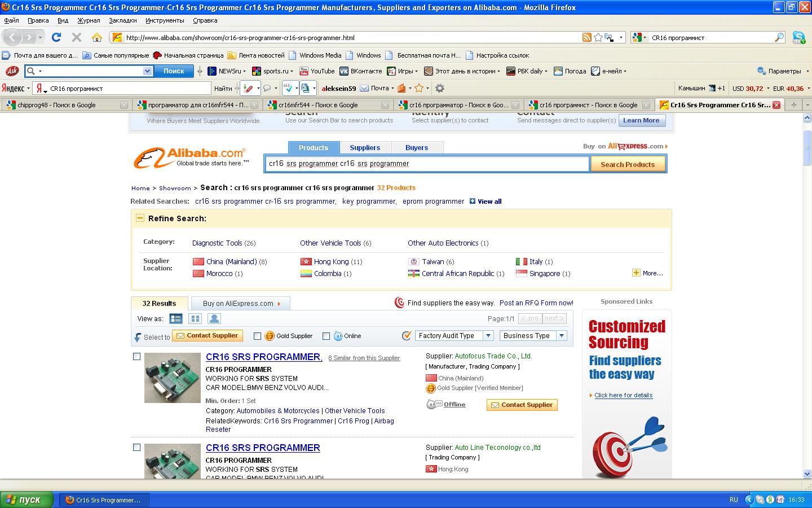812x508 pixels.
Task: Switch to supplier view person icon
Action: (214, 319)
